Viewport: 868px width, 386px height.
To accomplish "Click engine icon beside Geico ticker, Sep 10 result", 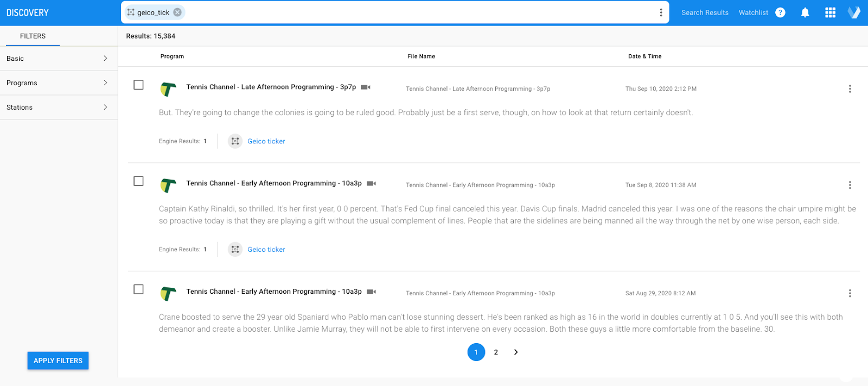I will point(235,141).
